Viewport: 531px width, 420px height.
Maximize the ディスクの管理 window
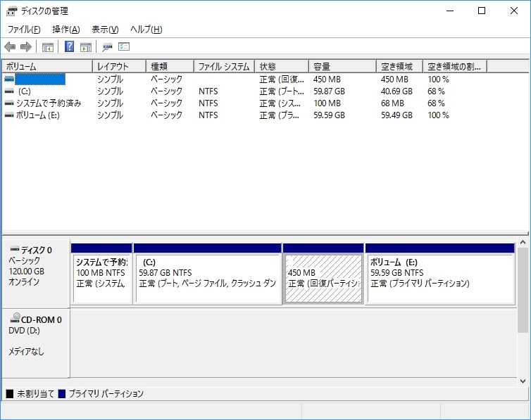482,11
